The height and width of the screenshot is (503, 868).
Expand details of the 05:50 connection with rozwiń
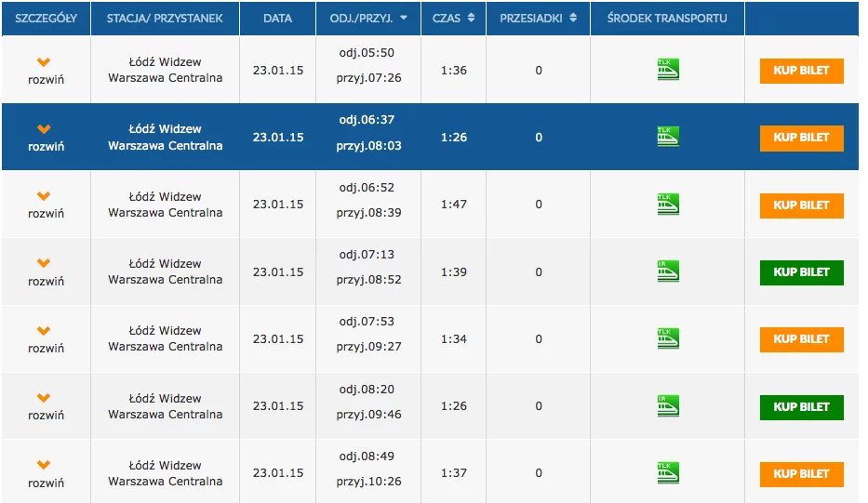point(46,71)
